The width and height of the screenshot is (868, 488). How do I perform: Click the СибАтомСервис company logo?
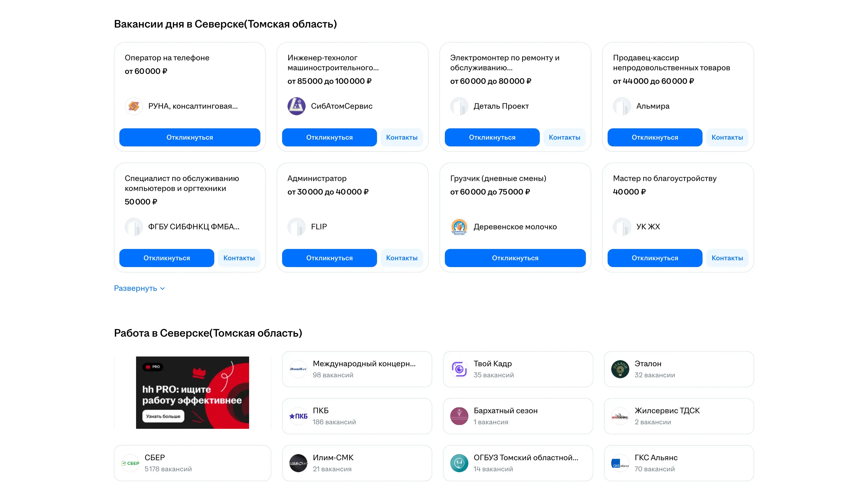click(296, 106)
